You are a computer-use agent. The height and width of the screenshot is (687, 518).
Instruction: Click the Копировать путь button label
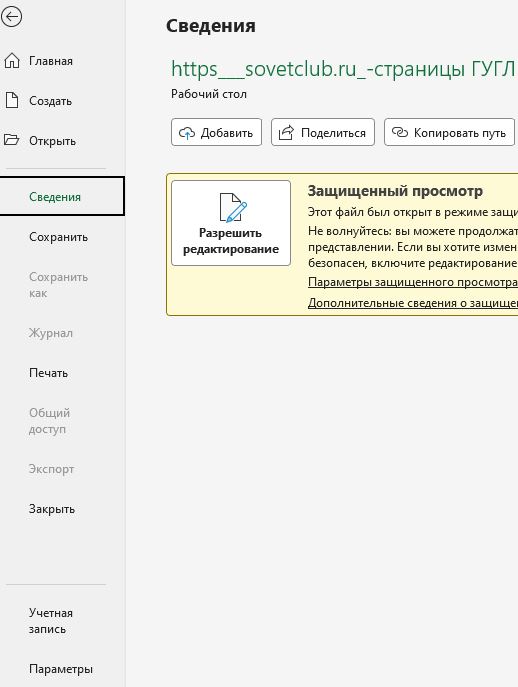[460, 133]
